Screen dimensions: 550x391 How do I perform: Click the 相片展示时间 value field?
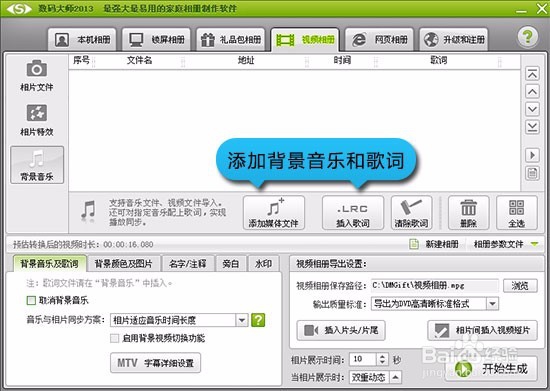pyautogui.click(x=363, y=359)
